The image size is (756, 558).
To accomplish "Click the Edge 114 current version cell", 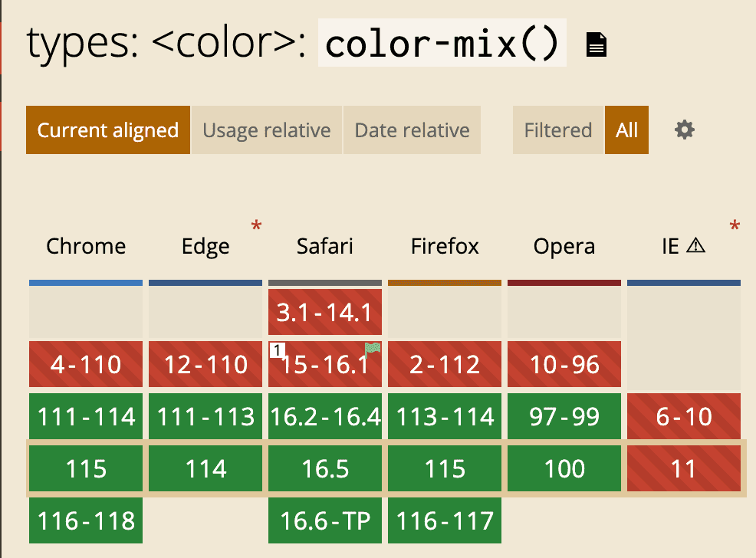I will coord(205,468).
